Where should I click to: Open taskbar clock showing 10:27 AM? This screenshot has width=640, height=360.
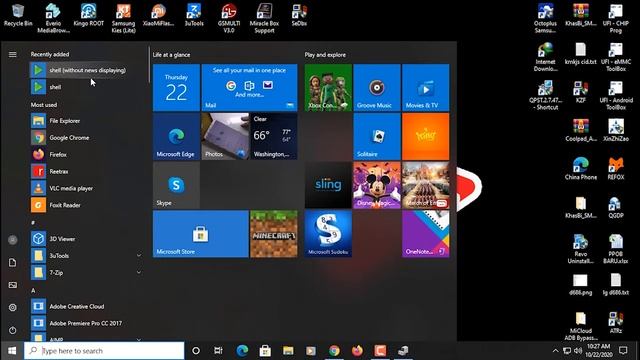click(x=599, y=351)
